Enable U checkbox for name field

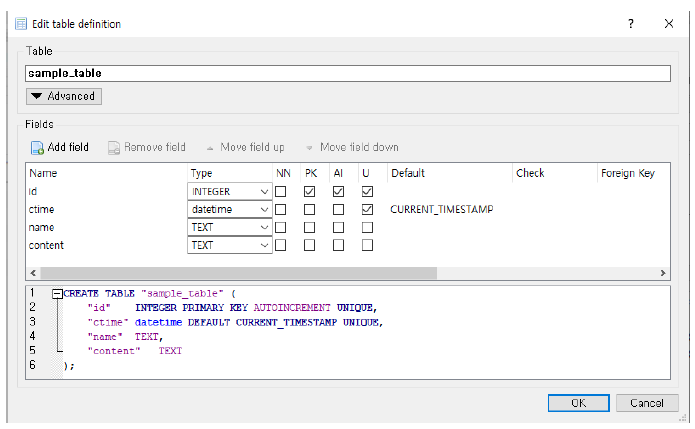pos(367,227)
